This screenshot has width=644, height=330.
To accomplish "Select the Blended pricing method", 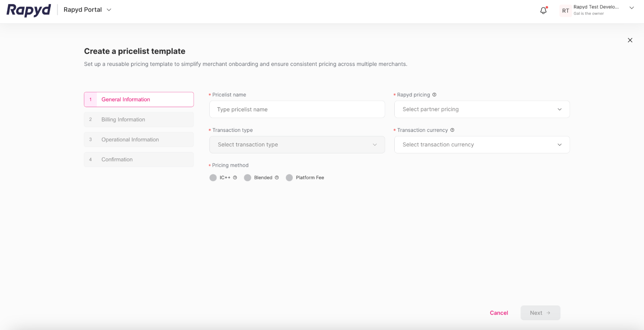I will pyautogui.click(x=248, y=177).
